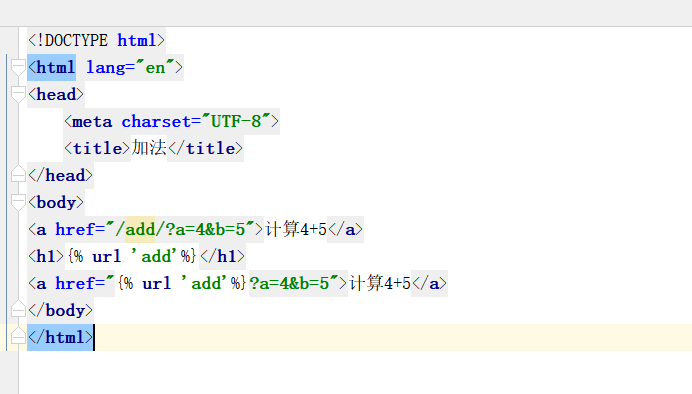Click ?a=4&b=5 in the first href
Screen dimensions: 692x394
tap(205, 229)
